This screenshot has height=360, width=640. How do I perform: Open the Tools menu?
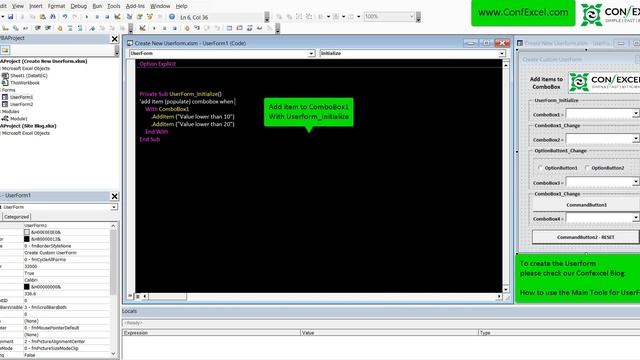[x=113, y=6]
